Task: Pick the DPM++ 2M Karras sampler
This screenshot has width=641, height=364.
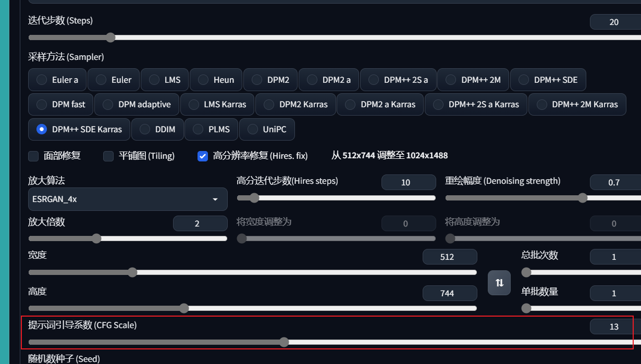Action: [577, 104]
